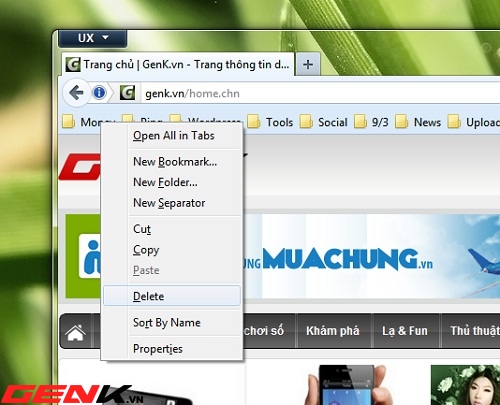Open a new tab with plus button
500x405 pixels.
308,64
